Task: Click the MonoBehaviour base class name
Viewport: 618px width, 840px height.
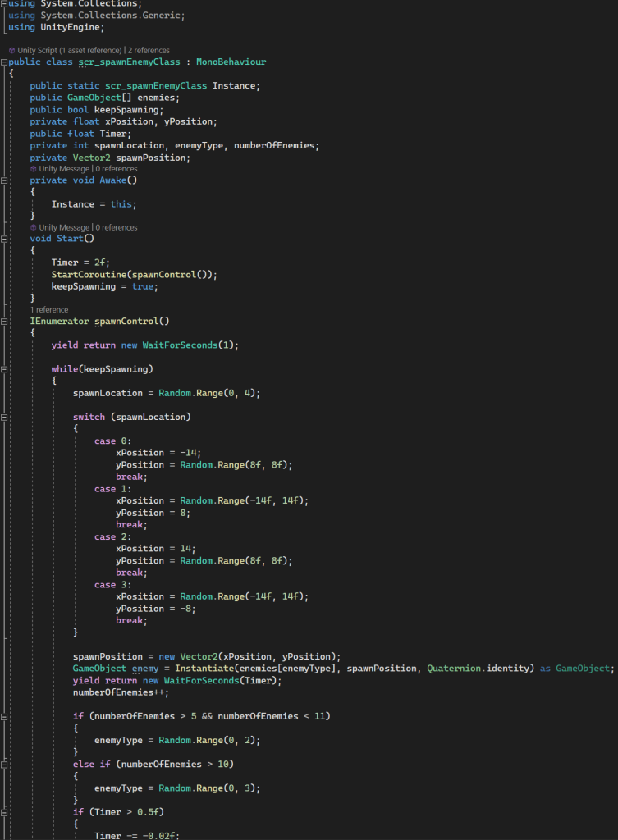Action: point(231,62)
